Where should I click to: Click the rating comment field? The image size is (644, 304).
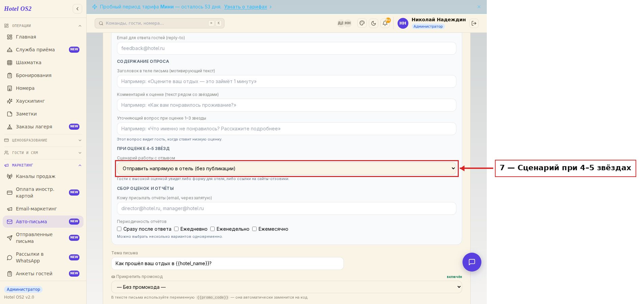(287, 105)
